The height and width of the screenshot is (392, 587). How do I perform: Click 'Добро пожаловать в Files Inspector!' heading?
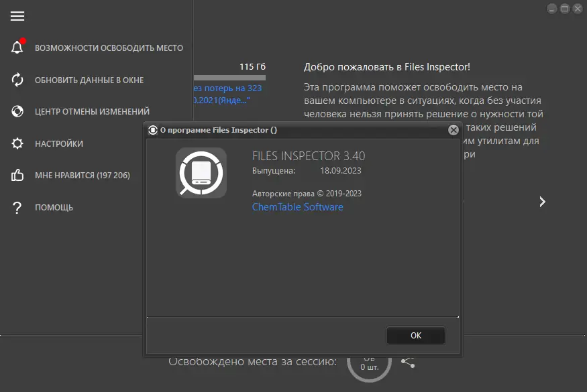point(387,67)
